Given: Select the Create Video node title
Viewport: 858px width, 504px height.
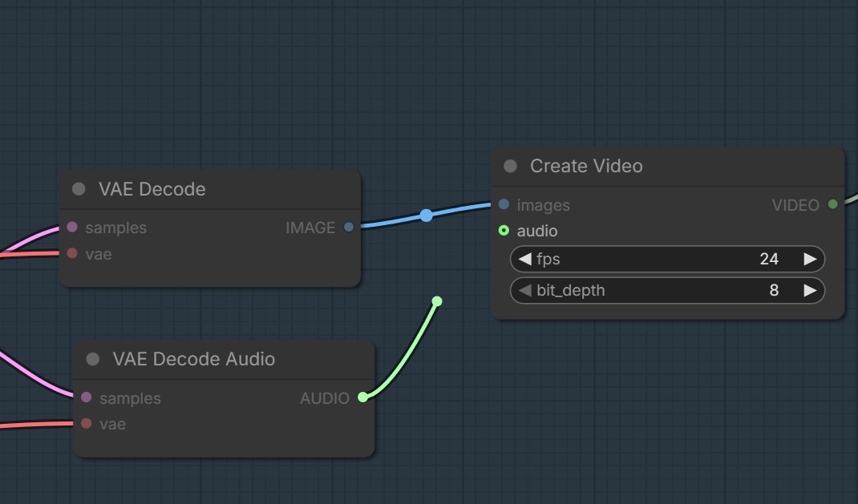Looking at the screenshot, I should (586, 166).
